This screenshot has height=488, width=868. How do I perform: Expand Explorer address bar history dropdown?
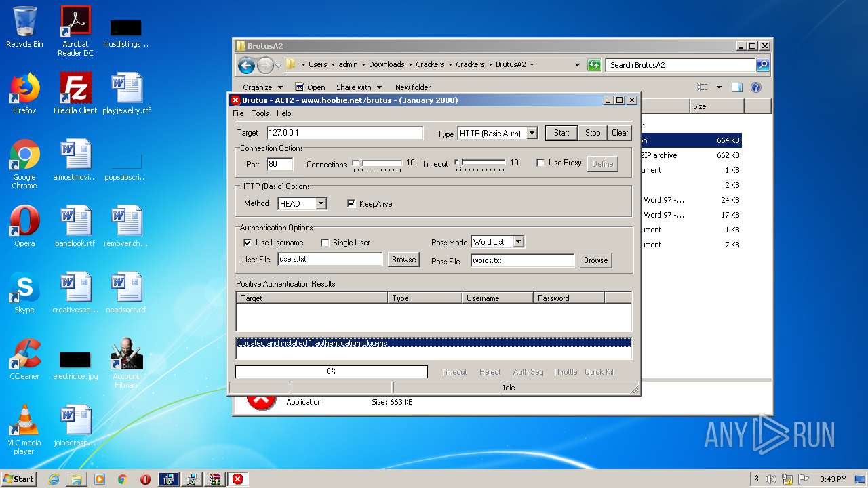tap(577, 65)
